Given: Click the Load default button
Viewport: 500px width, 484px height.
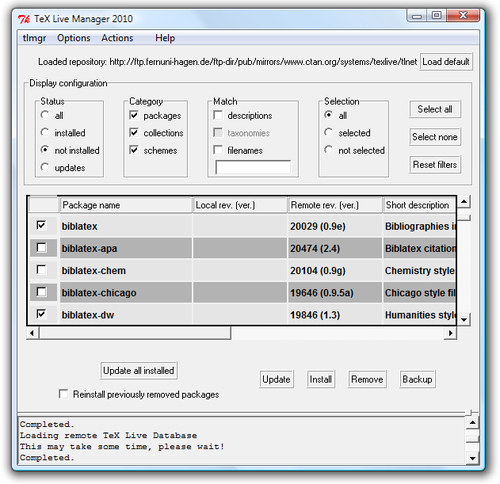Looking at the screenshot, I should (446, 62).
